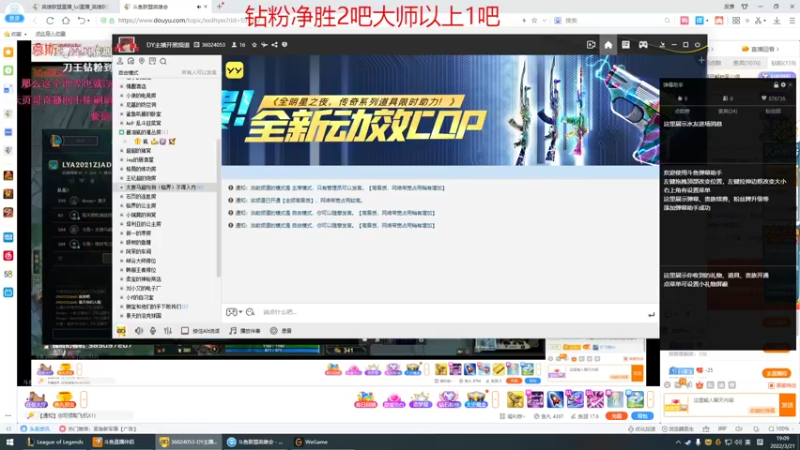Screen dimensions: 800x450
Task: Expand the gamepad dropdown arrow beside chat input
Action: (241, 312)
